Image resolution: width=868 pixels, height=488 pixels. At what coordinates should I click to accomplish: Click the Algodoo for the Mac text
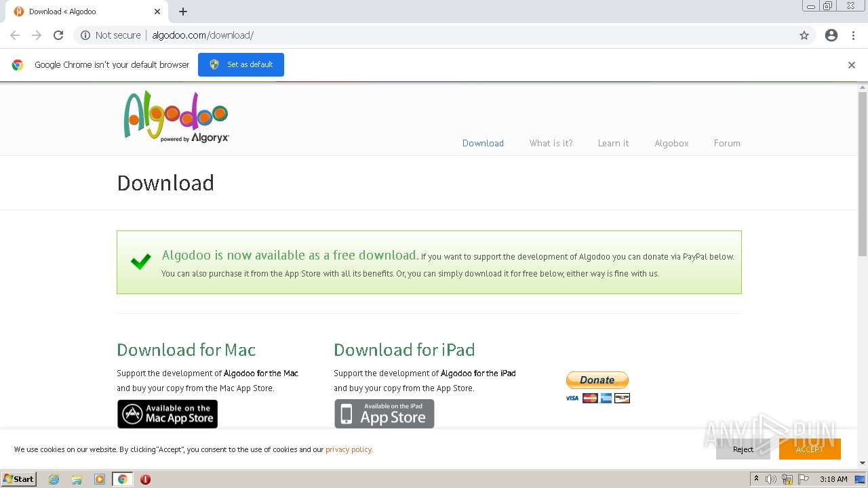point(261,373)
